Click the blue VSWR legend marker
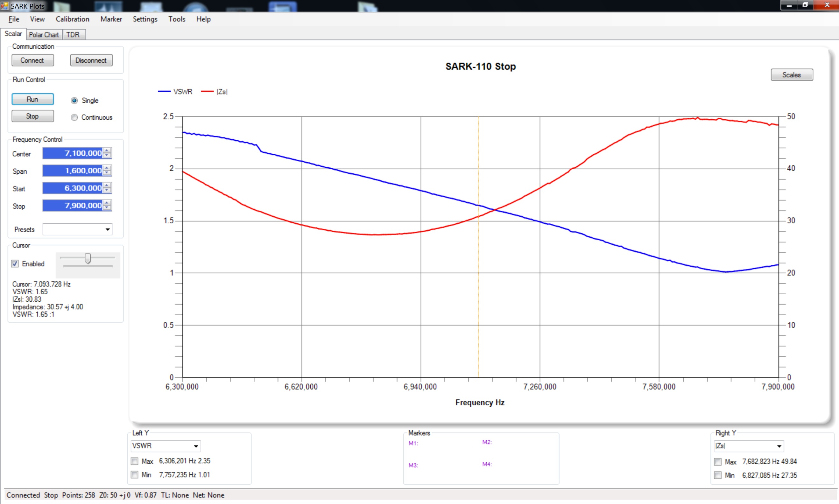839x504 pixels. [x=164, y=91]
